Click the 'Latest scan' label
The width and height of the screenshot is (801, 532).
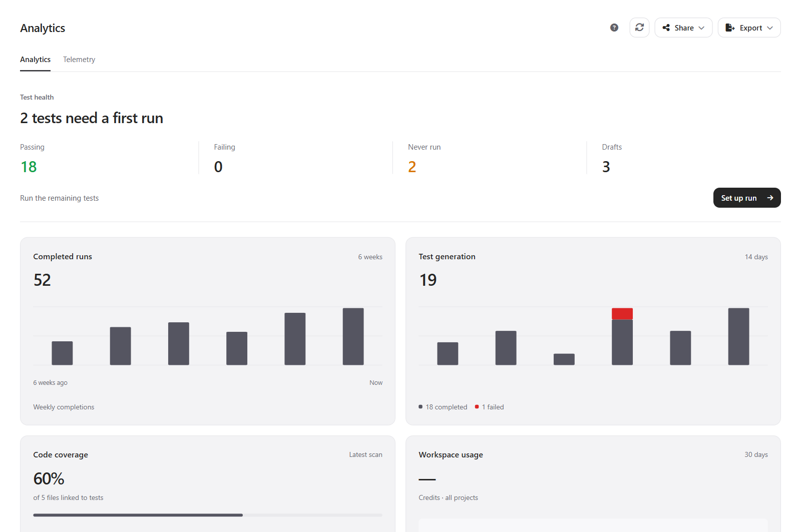tap(365, 454)
